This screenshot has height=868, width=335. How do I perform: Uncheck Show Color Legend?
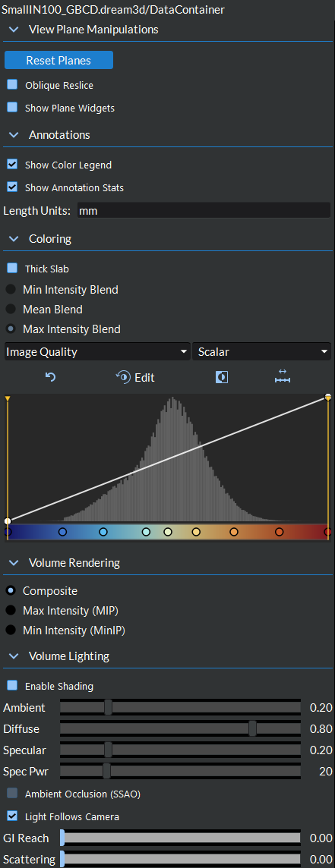12,165
